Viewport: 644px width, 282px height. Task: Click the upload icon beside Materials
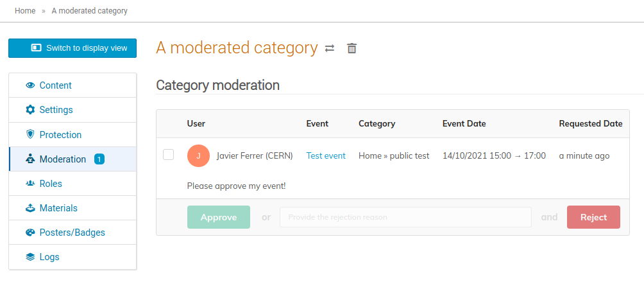(30, 208)
